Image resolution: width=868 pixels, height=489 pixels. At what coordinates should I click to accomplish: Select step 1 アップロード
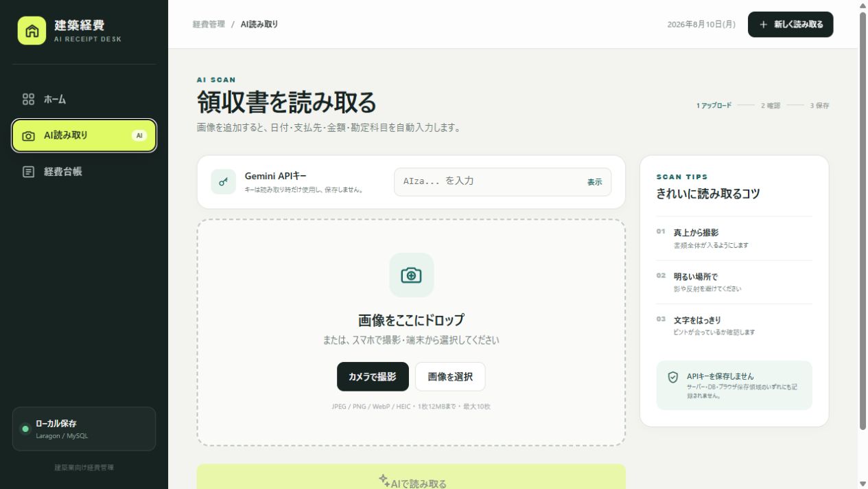714,106
